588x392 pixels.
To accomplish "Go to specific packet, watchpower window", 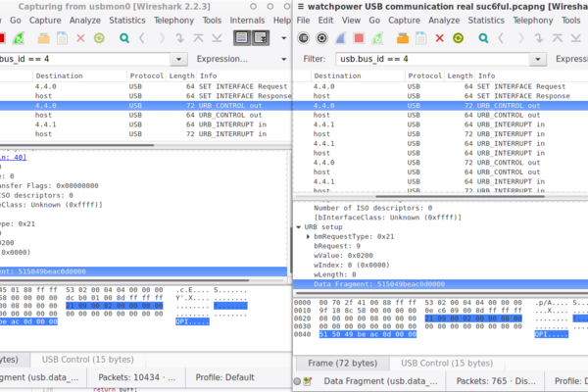I will click(539, 38).
